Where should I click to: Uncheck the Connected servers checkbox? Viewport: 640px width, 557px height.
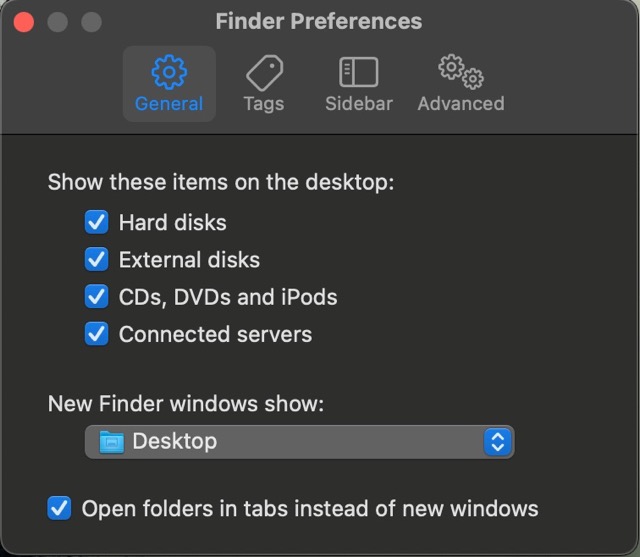(97, 334)
